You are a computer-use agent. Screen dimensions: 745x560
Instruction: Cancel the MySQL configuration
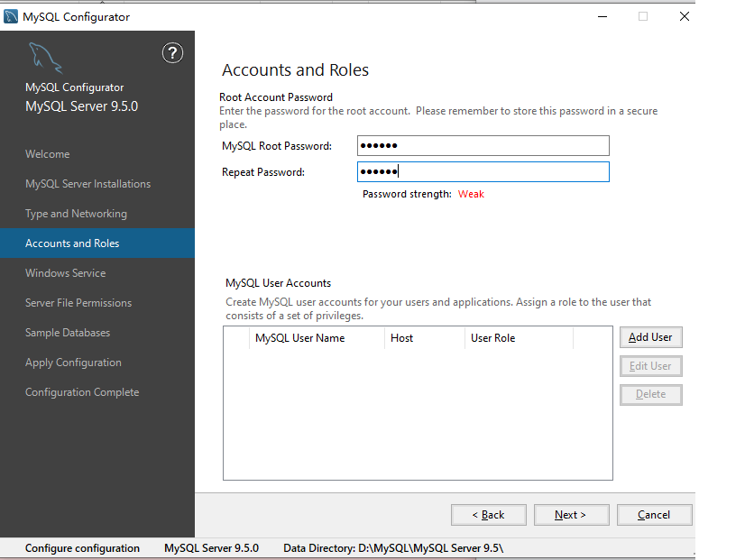click(654, 515)
